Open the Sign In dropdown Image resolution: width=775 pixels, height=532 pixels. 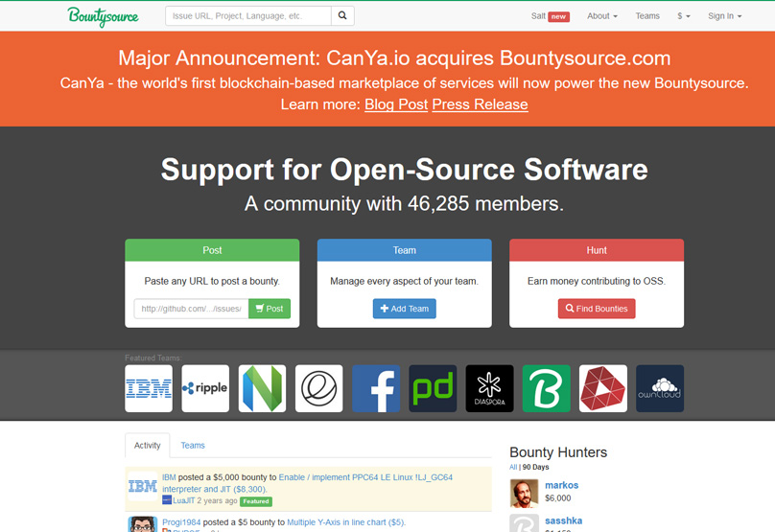(x=724, y=15)
